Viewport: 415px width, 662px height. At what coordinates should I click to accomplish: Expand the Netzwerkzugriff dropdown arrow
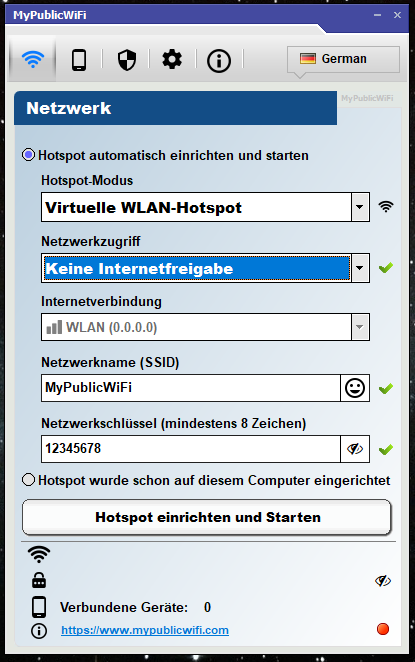coord(360,268)
